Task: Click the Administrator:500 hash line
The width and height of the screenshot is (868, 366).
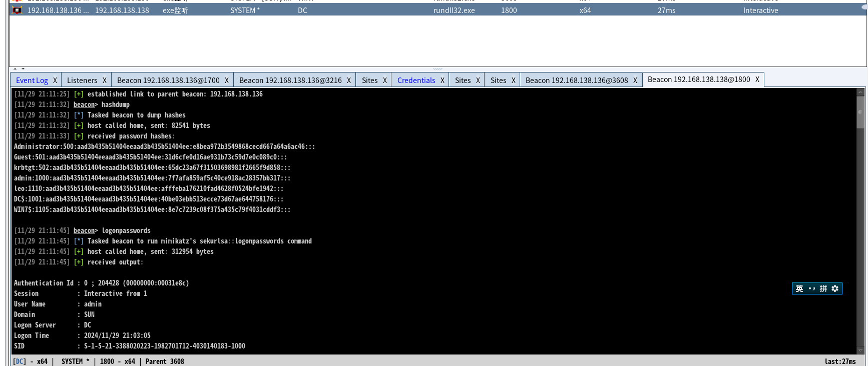Action: (x=164, y=146)
